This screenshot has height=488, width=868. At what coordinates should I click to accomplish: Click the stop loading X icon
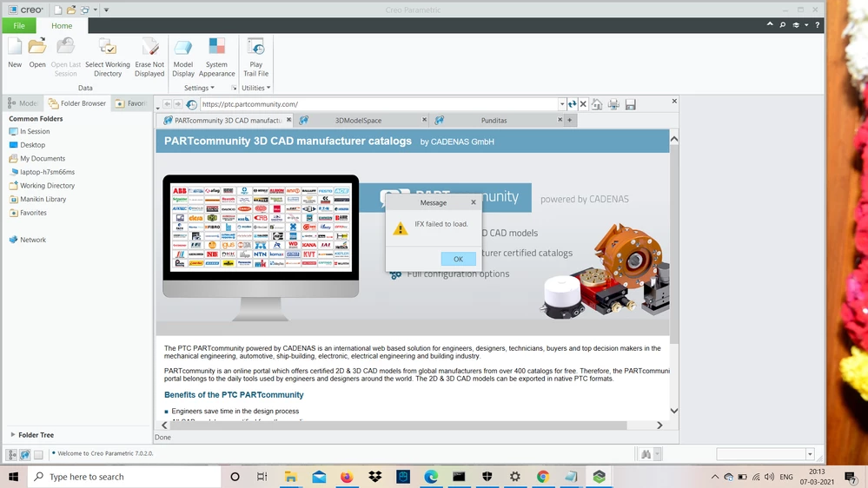[x=583, y=104]
